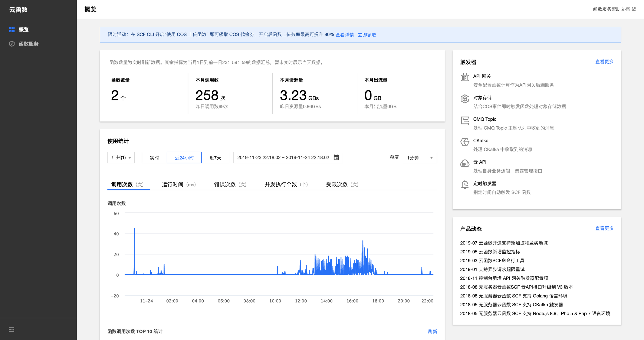
Task: Click 刷新 next to TOP 10 统计
Action: [x=433, y=331]
